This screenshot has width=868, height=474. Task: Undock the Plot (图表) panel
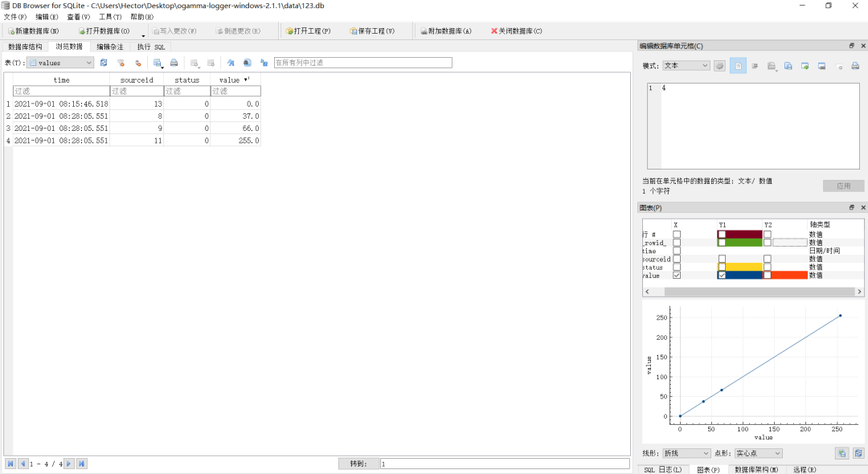point(851,207)
